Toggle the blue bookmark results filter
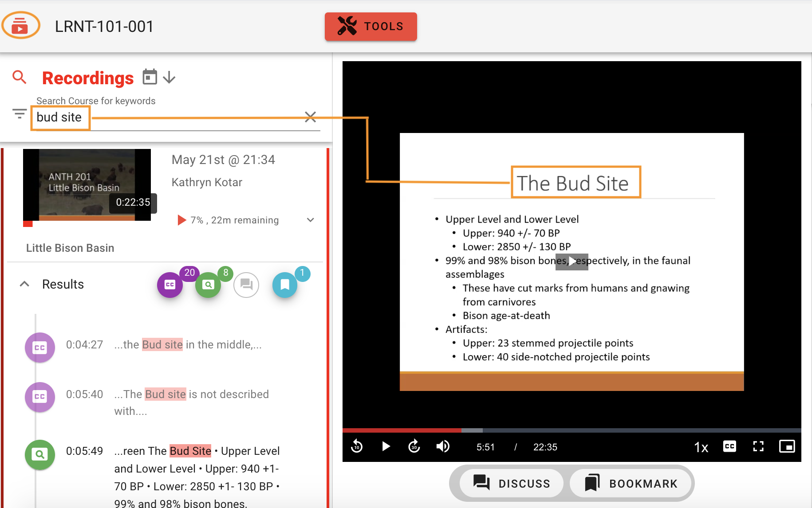The height and width of the screenshot is (508, 812). [x=285, y=285]
